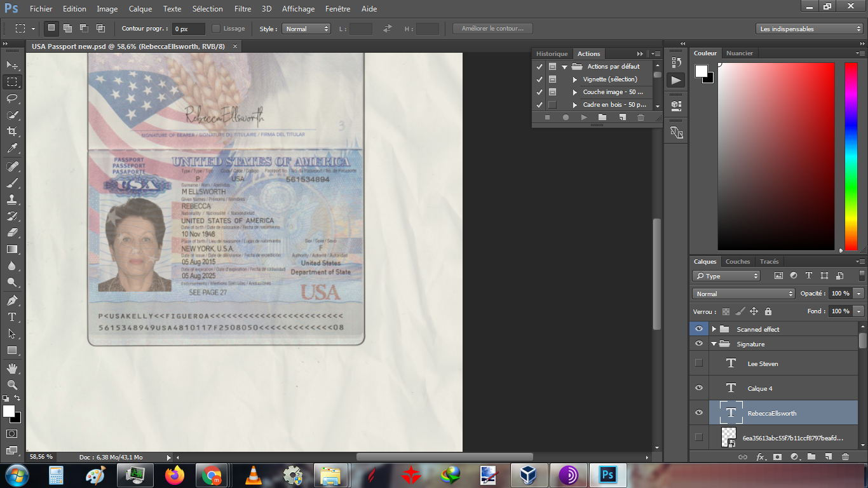Choose the Crop tool
The height and width of the screenshot is (488, 868).
coord(12,131)
